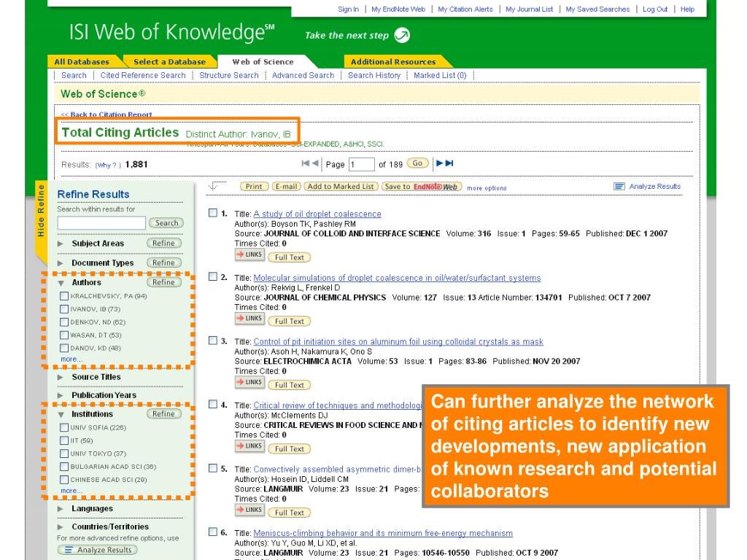Click Refine button beside Institutions

coord(164,414)
